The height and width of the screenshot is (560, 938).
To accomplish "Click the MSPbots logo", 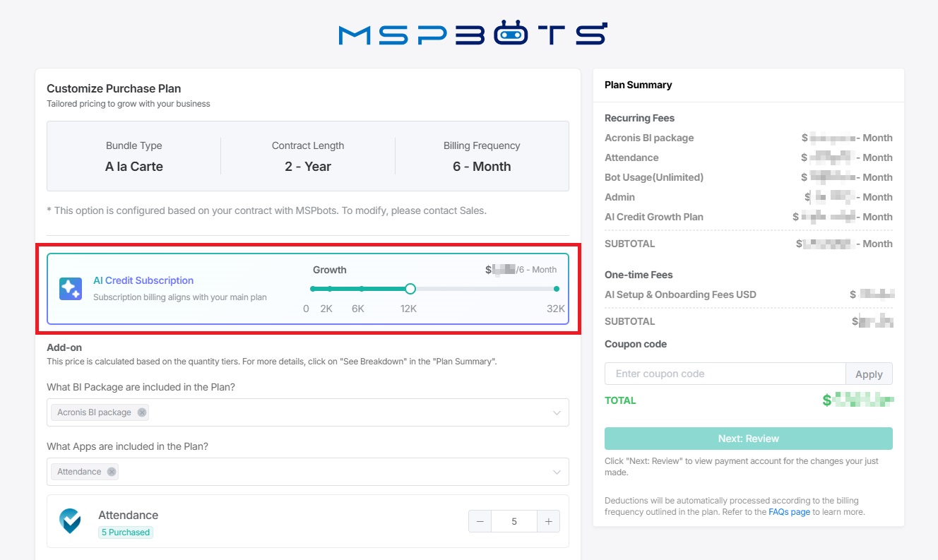I will [x=472, y=34].
